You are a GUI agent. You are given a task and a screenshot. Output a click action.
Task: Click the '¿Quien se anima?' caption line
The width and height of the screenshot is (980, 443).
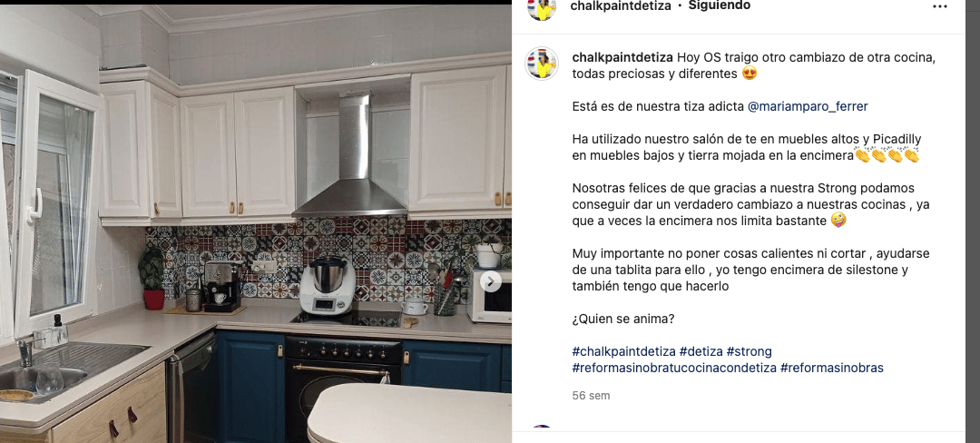pyautogui.click(x=623, y=319)
